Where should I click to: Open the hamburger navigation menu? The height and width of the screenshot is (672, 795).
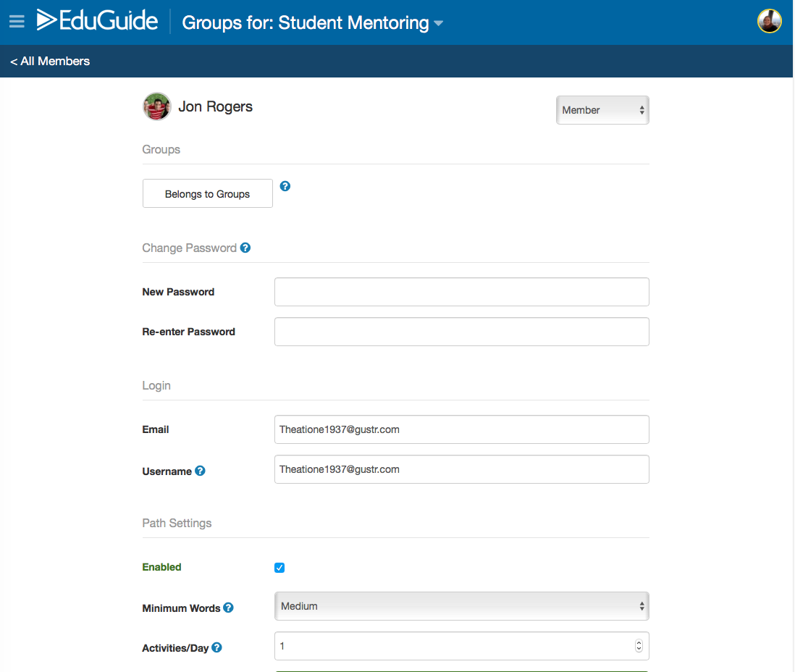pyautogui.click(x=17, y=21)
